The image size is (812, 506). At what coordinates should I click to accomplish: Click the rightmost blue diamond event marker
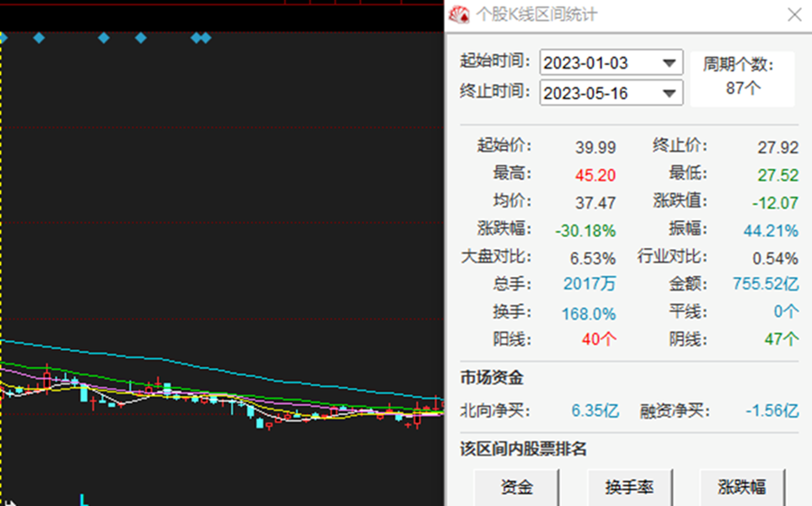coord(206,38)
